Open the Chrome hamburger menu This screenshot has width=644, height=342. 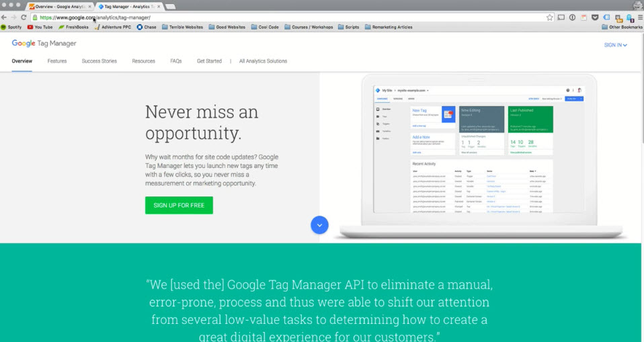coord(639,17)
